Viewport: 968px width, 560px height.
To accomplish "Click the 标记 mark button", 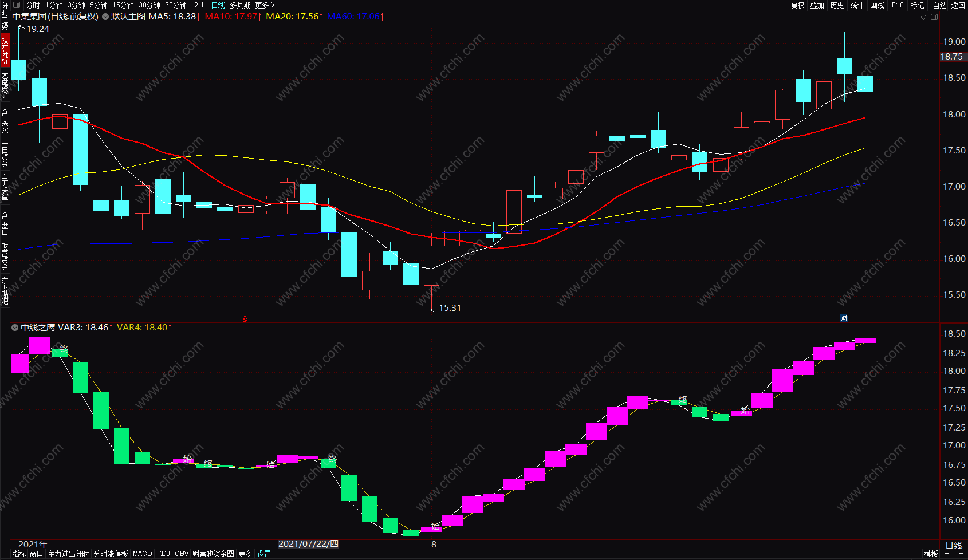I will [918, 5].
